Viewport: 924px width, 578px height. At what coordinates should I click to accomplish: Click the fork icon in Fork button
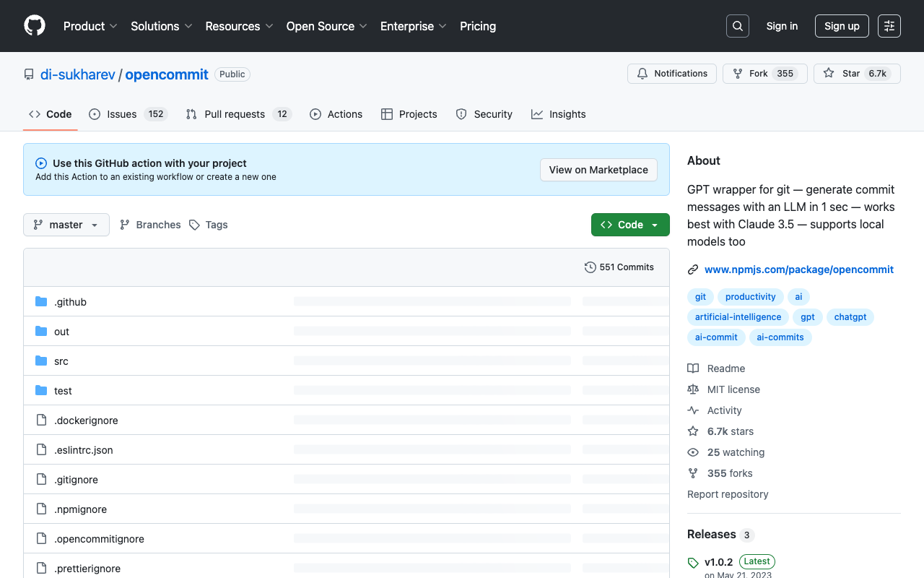point(738,74)
